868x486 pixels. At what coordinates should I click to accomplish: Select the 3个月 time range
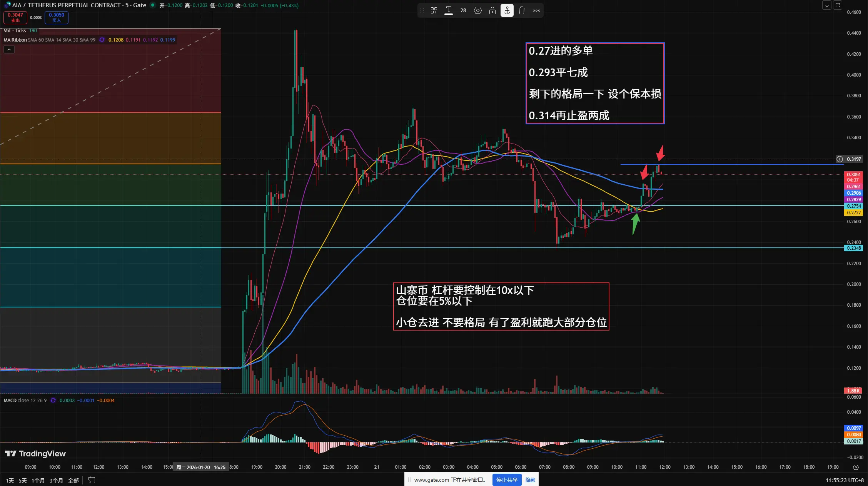point(56,481)
